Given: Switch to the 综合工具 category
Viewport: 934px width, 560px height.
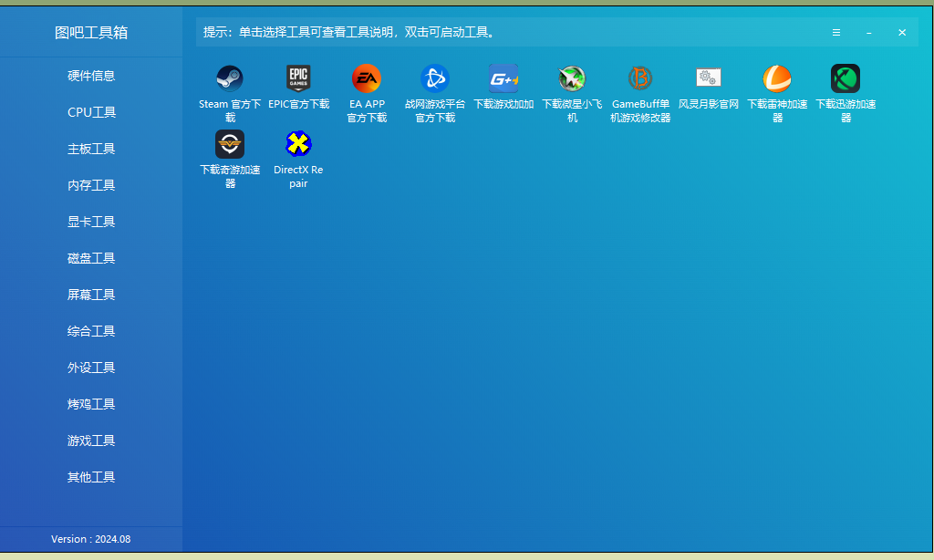Looking at the screenshot, I should coord(91,331).
